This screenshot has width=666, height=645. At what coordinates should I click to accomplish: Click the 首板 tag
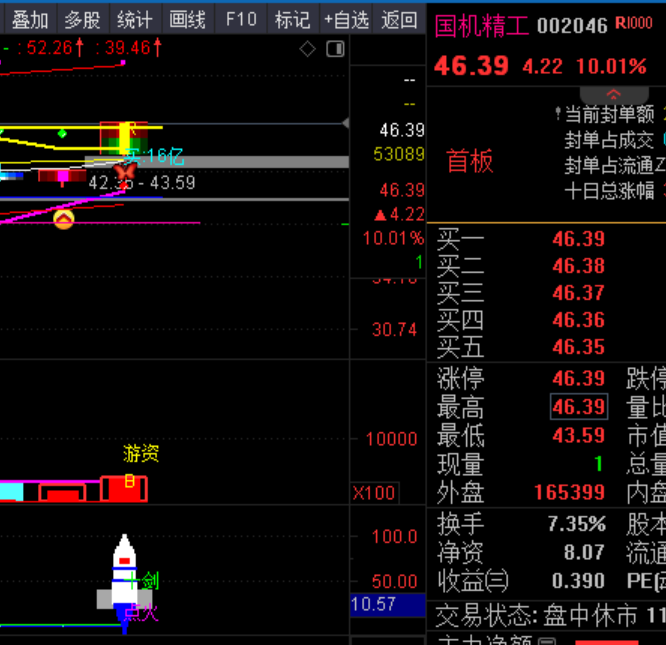[470, 161]
